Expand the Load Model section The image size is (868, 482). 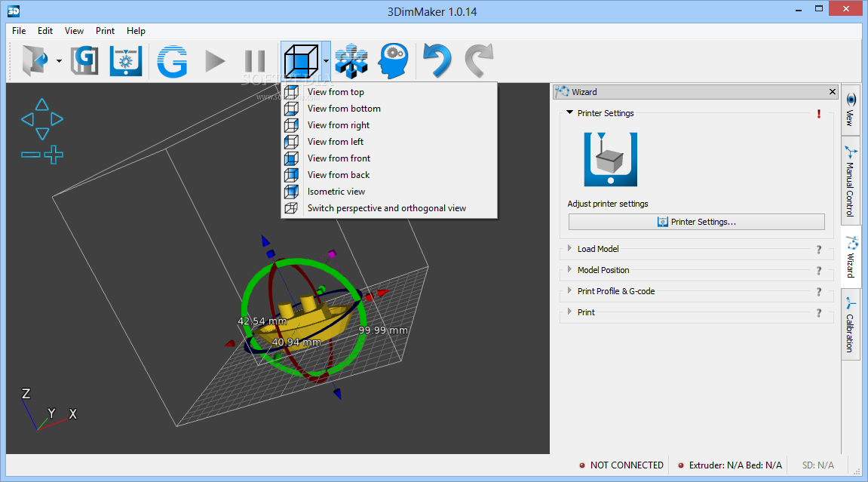point(569,248)
